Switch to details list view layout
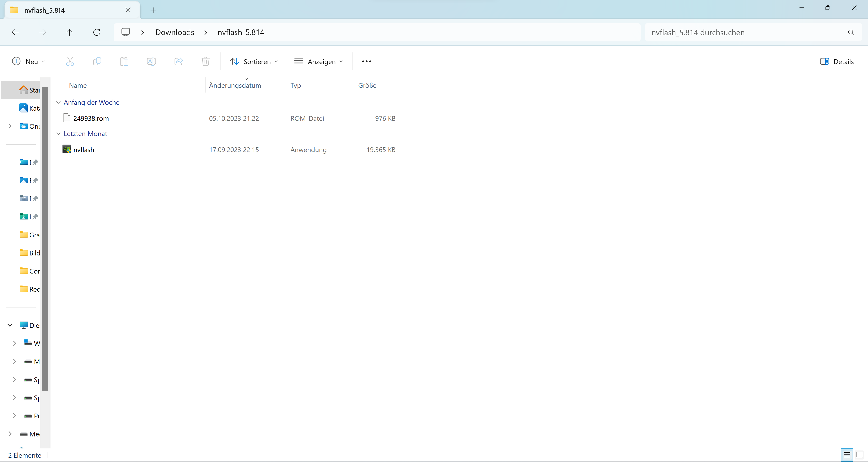 tap(847, 455)
